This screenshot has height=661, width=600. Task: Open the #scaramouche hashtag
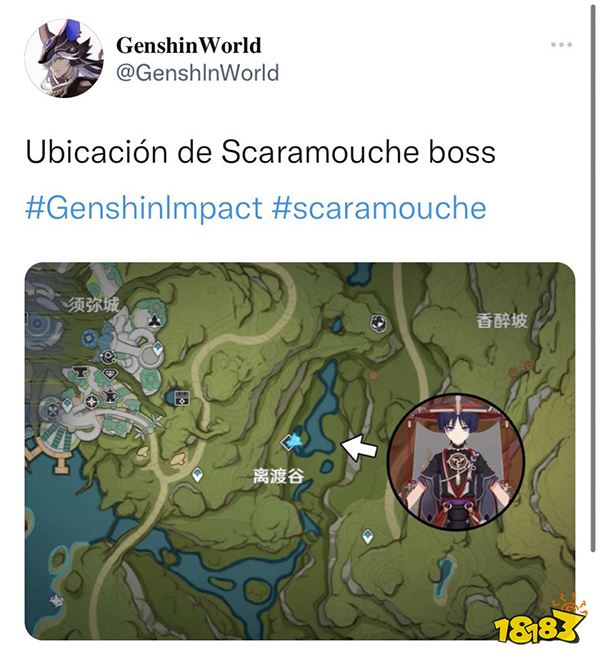[x=379, y=208]
